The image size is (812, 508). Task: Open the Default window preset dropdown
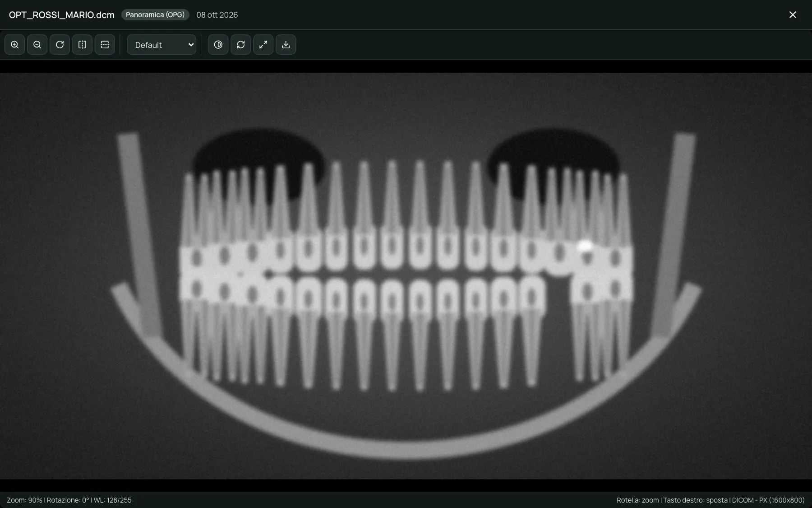[x=161, y=45]
